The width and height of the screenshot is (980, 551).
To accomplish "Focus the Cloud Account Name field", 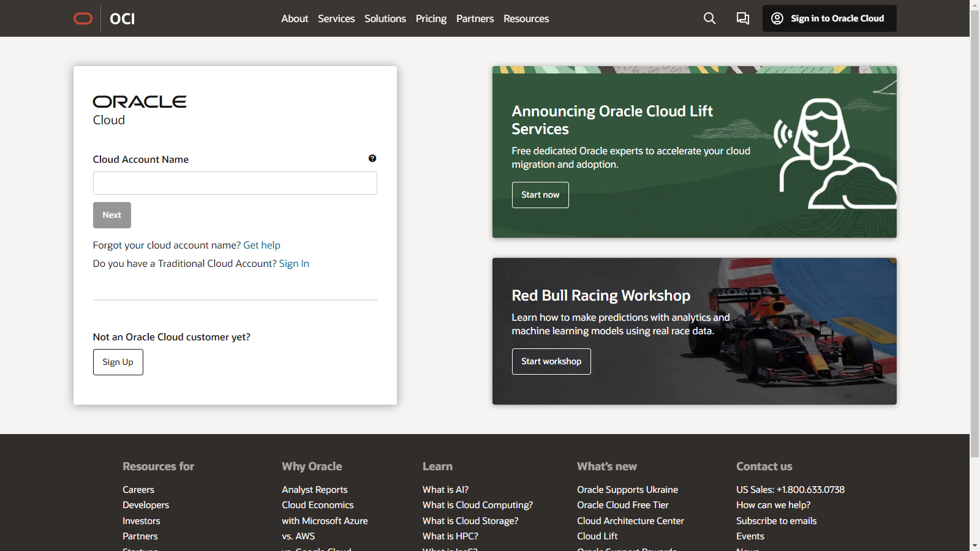I will point(235,183).
